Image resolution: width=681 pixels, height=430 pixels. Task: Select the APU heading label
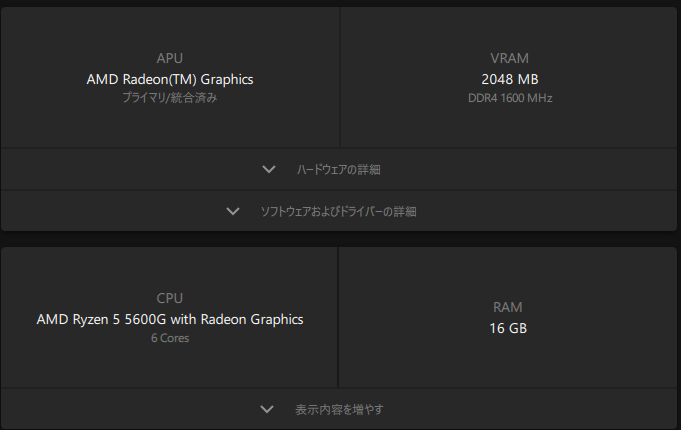click(x=170, y=58)
